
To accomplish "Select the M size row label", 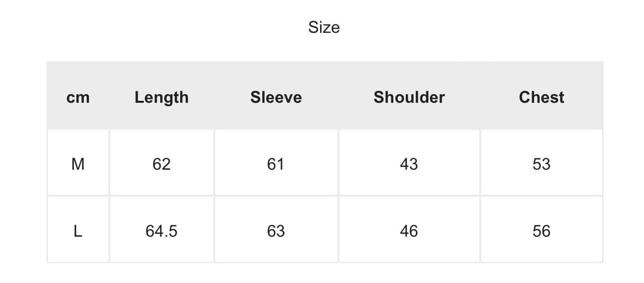I will [x=78, y=164].
